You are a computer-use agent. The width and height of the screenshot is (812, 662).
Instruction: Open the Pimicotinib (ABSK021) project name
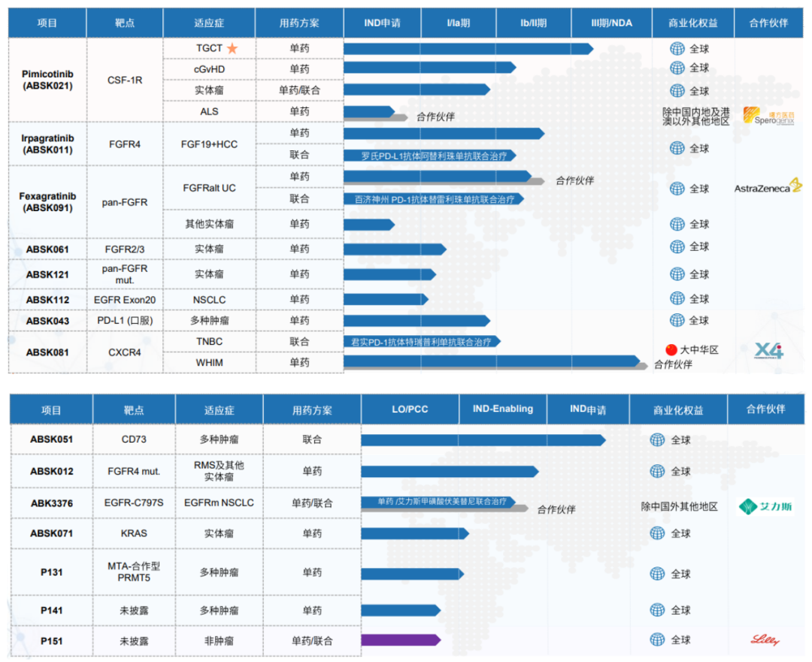point(47,80)
